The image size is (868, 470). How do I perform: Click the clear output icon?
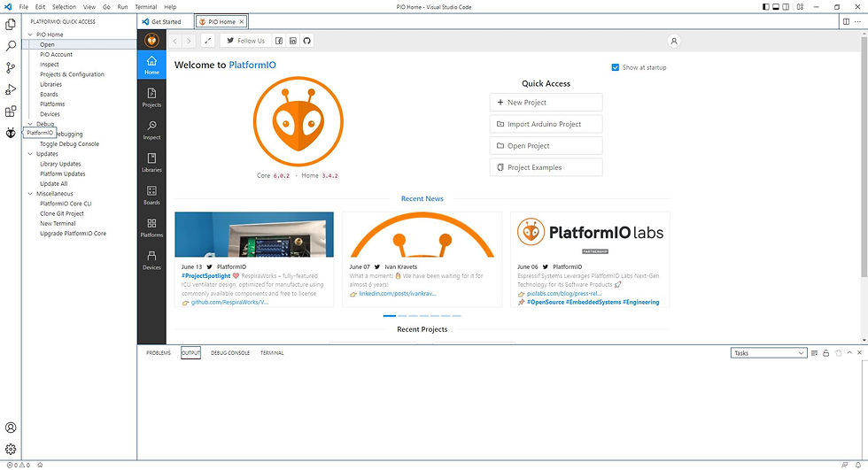pyautogui.click(x=814, y=353)
